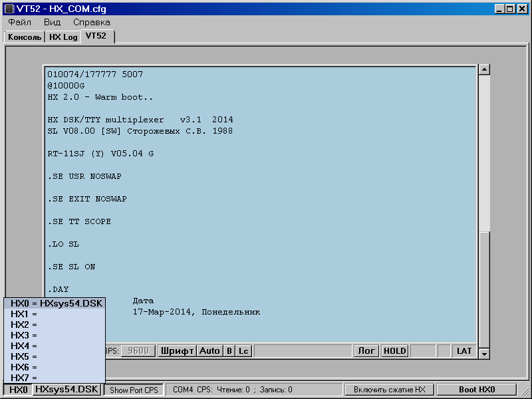This screenshot has height=399, width=532.
Task: Toggle the B button in terminal bar
Action: [x=229, y=350]
